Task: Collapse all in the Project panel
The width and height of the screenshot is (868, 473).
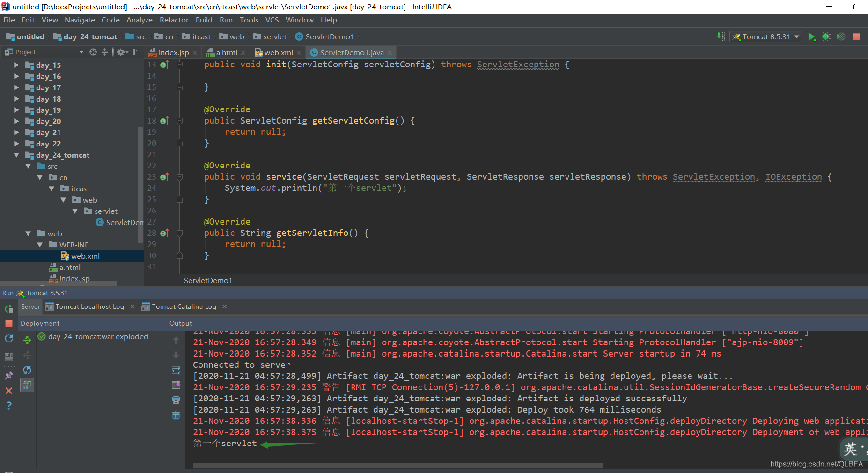Action: click(x=105, y=52)
